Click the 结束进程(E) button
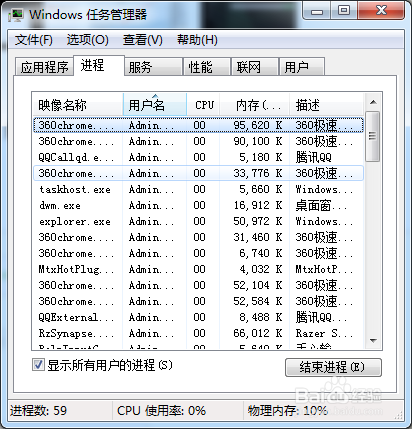The width and height of the screenshot is (412, 429). point(333,367)
